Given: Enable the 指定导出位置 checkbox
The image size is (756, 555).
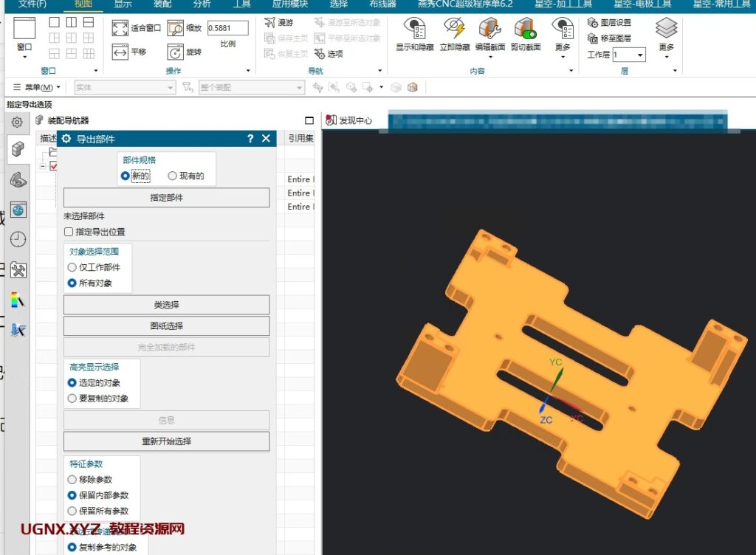Looking at the screenshot, I should 69,232.
